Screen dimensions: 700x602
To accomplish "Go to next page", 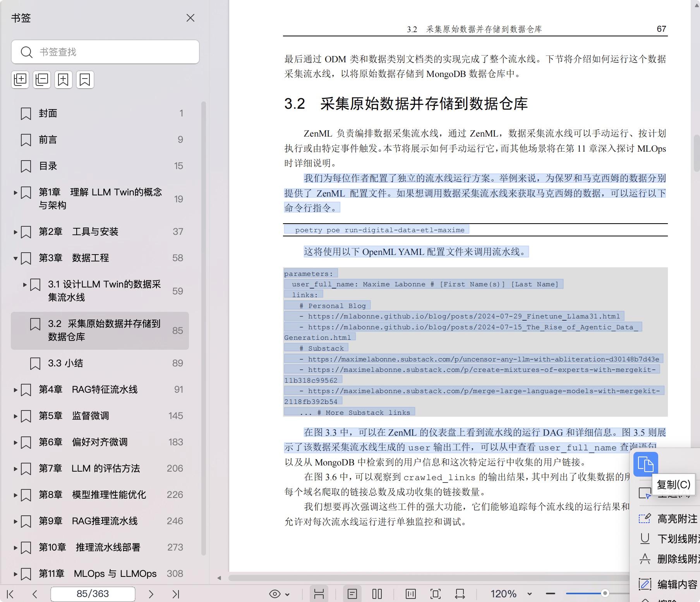I will tap(151, 594).
